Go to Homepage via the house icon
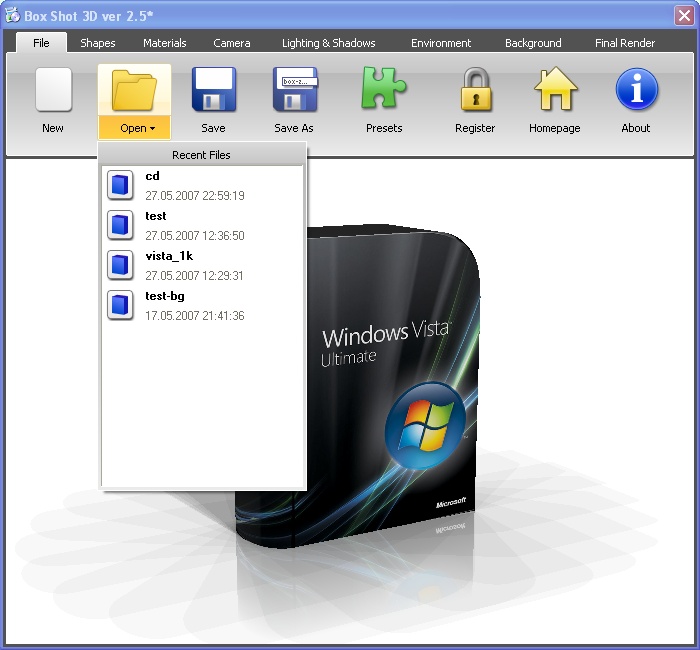The width and height of the screenshot is (700, 650). (x=555, y=90)
